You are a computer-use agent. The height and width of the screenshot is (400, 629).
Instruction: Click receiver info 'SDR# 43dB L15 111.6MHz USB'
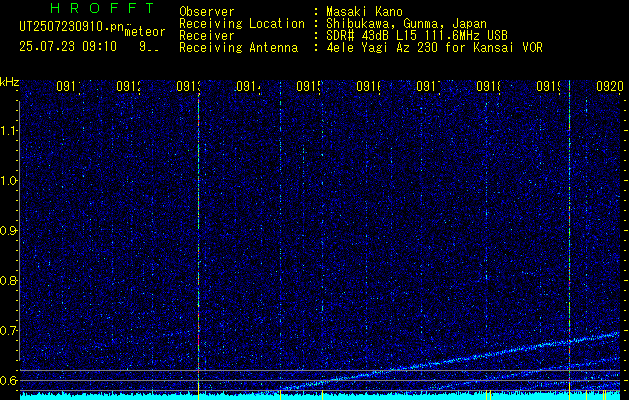tap(417, 35)
